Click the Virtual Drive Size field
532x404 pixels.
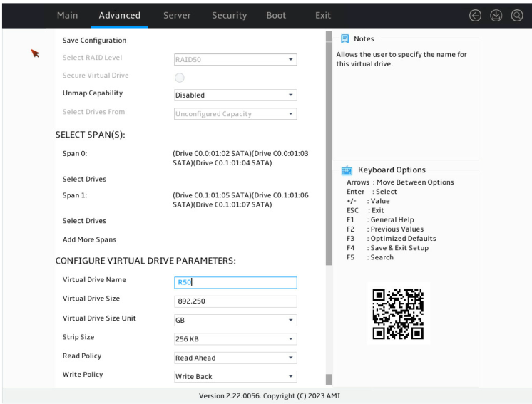click(x=235, y=301)
